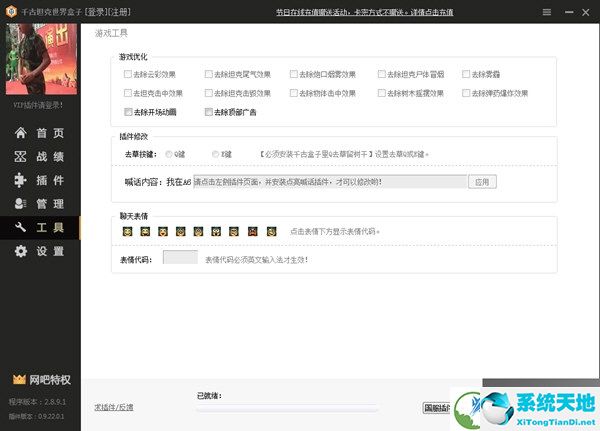600x431 pixels.
Task: Open the 管理 management page
Action: [x=39, y=204]
